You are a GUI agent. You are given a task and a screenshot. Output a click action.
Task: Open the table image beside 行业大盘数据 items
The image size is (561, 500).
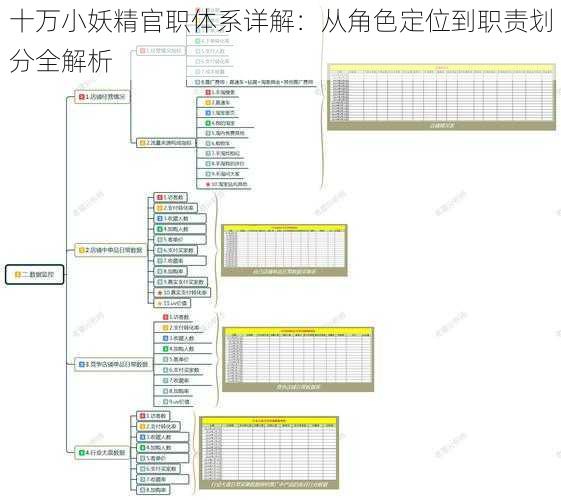[269, 453]
